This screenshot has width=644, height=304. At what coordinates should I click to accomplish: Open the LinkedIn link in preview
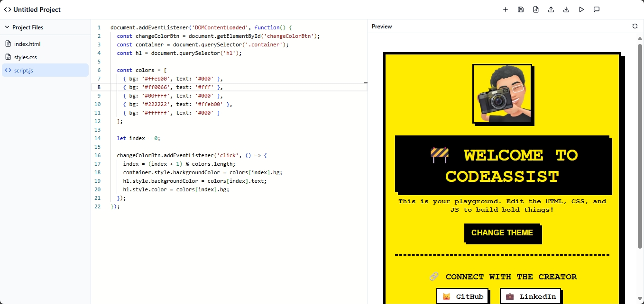[x=531, y=296]
